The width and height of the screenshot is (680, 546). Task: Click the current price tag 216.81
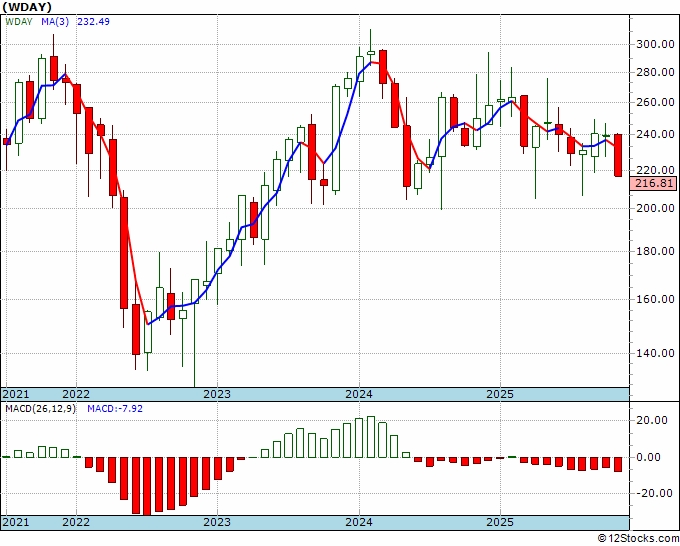click(654, 183)
